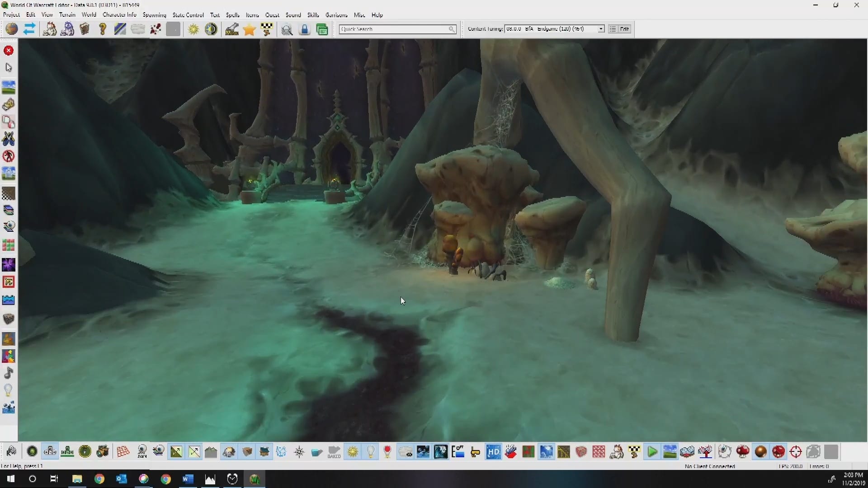Open the Garrisons menu
This screenshot has width=868, height=488.
click(336, 15)
